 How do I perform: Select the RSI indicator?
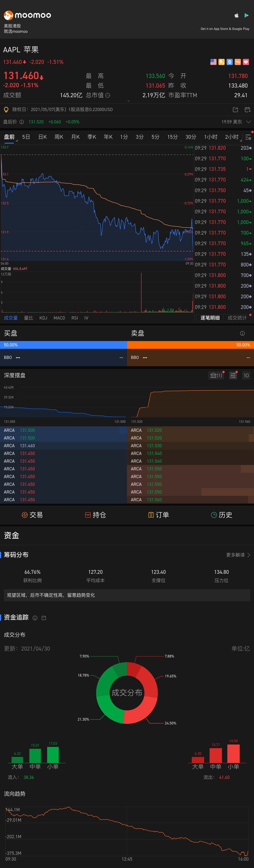pos(75,318)
